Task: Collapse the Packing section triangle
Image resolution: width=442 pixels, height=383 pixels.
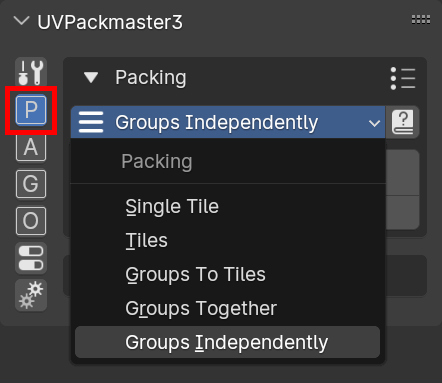Action: tap(91, 78)
